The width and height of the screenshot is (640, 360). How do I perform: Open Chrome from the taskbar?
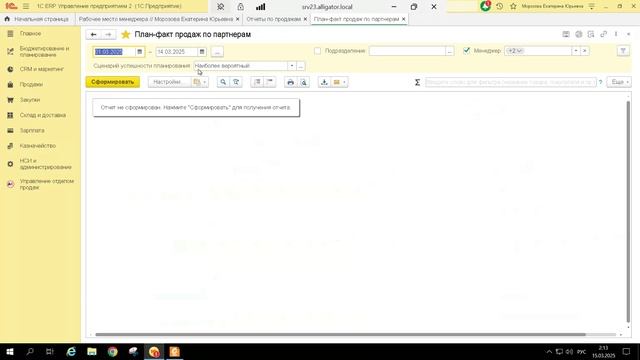113,351
